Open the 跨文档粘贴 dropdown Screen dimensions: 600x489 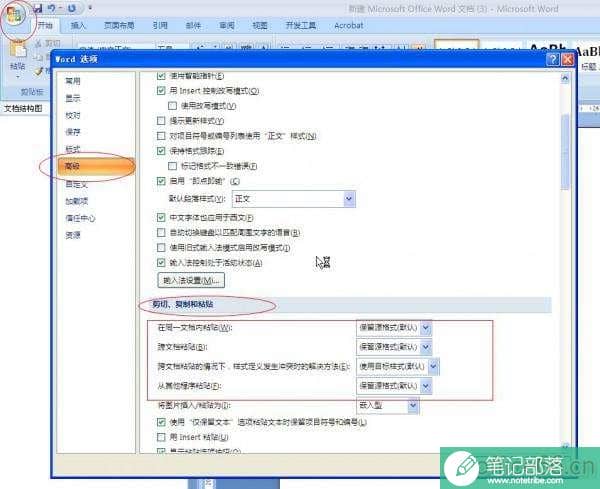pyautogui.click(x=394, y=347)
